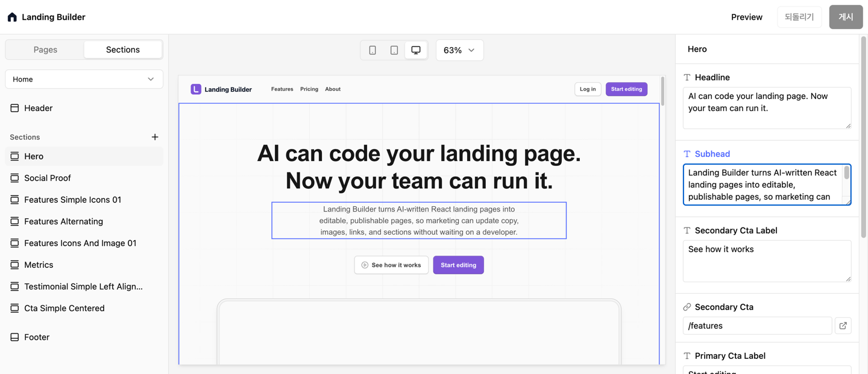Image resolution: width=868 pixels, height=374 pixels.
Task: Open the 63% zoom dropdown
Action: pyautogui.click(x=460, y=50)
